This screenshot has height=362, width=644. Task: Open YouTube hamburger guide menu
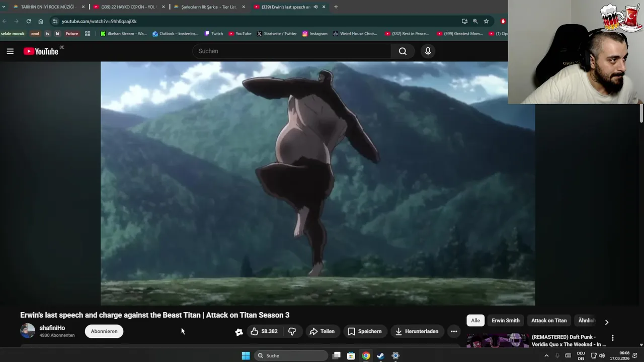click(x=10, y=51)
